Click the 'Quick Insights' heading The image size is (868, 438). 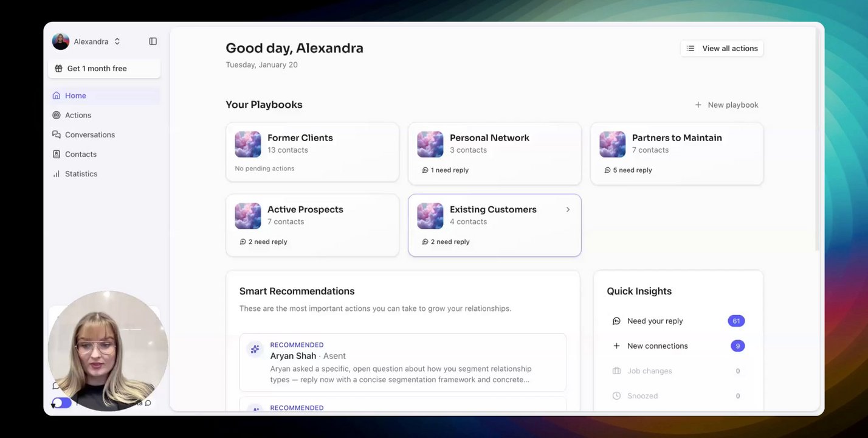[x=639, y=291]
